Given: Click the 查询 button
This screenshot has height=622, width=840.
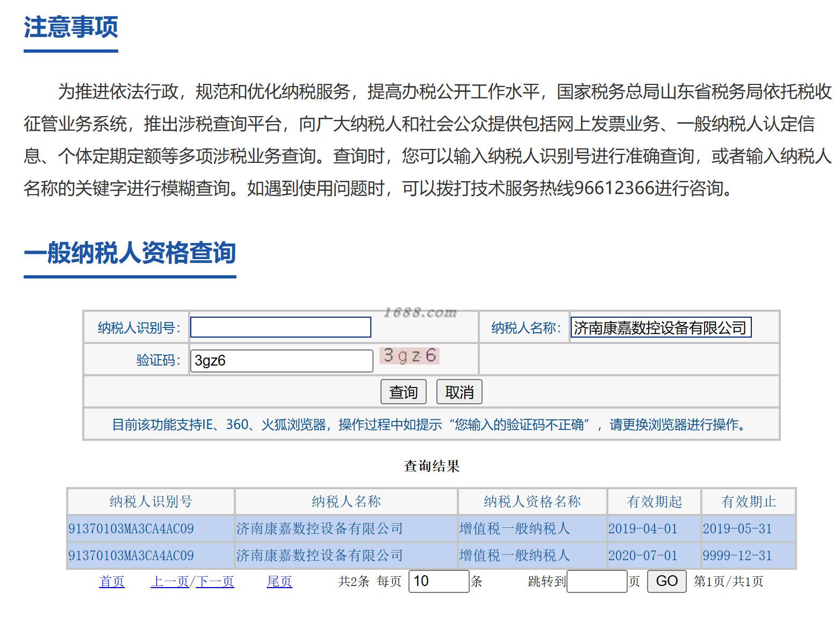Looking at the screenshot, I should pyautogui.click(x=404, y=392).
